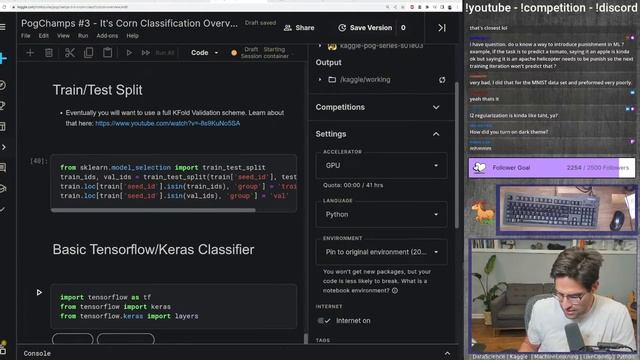This screenshot has height=360, width=640.
Task: Click the Quota 00:00 / 41 hrs text
Action: coord(353,185)
